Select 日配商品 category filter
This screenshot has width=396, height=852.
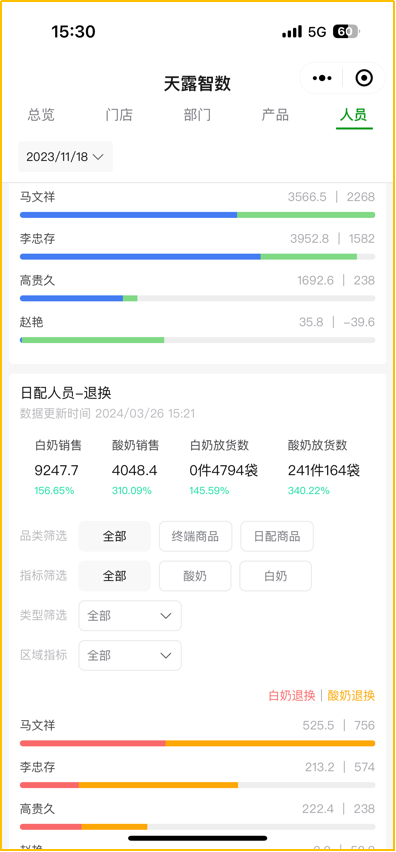click(x=277, y=536)
